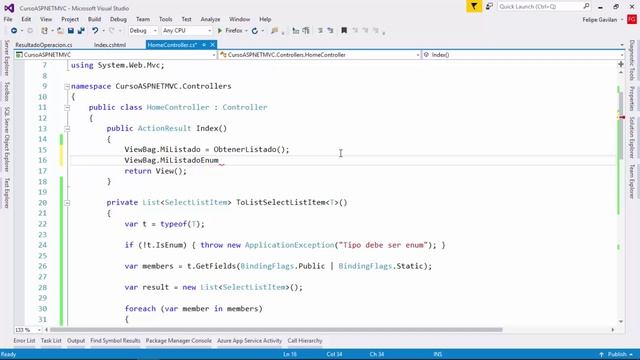Click the Comment Out selected lines icon
This screenshot has height=360, width=640.
point(320,31)
